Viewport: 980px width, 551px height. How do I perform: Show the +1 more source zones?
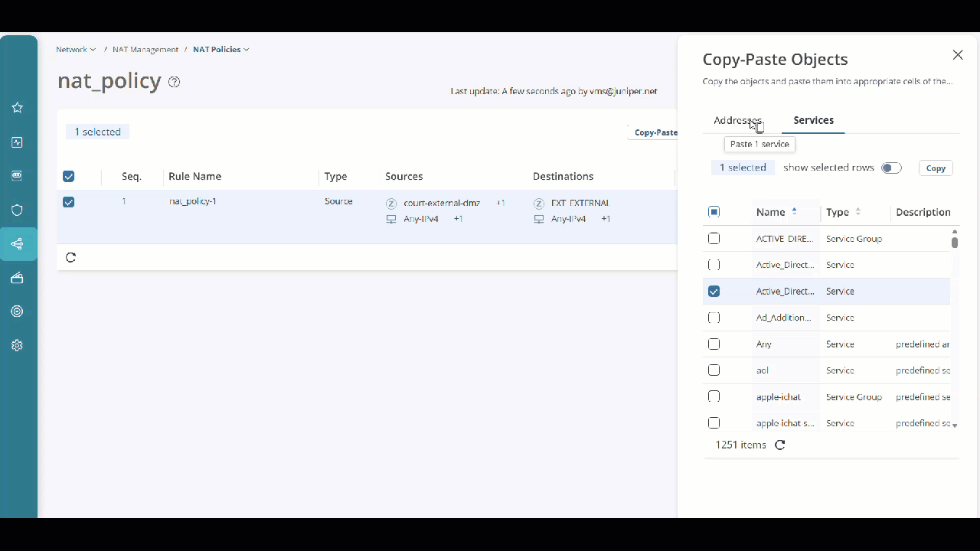[501, 204]
